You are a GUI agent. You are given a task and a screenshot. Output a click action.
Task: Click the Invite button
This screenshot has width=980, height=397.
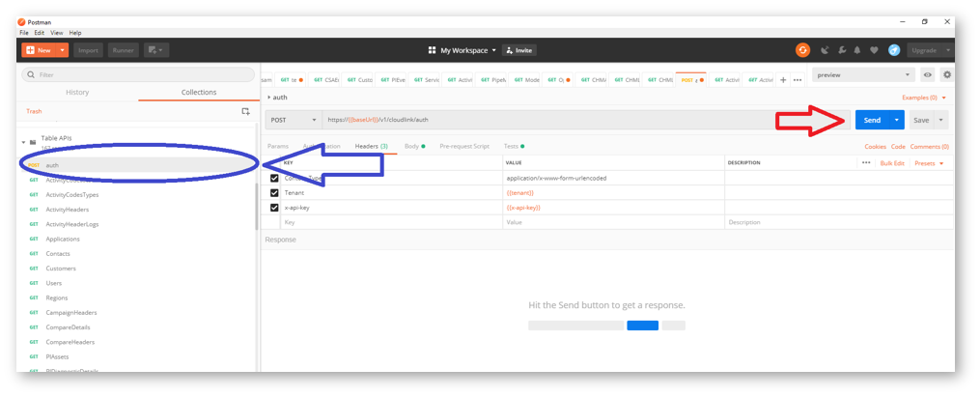pyautogui.click(x=518, y=50)
